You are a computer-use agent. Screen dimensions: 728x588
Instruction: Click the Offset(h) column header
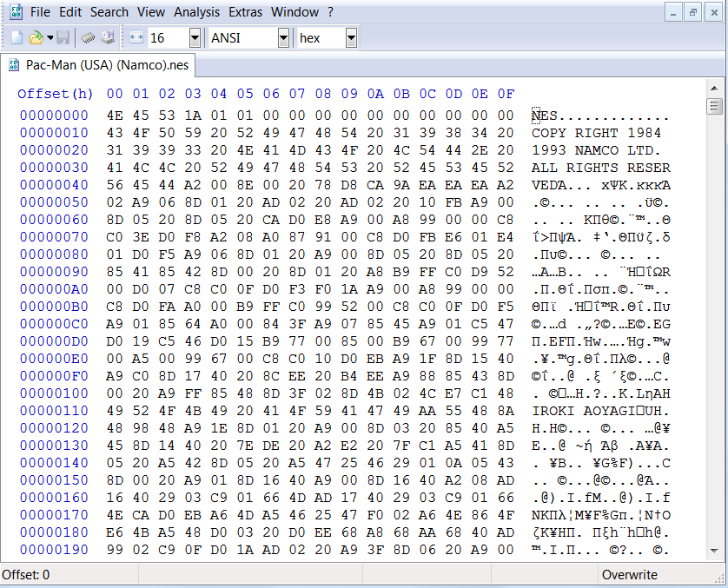pyautogui.click(x=56, y=94)
